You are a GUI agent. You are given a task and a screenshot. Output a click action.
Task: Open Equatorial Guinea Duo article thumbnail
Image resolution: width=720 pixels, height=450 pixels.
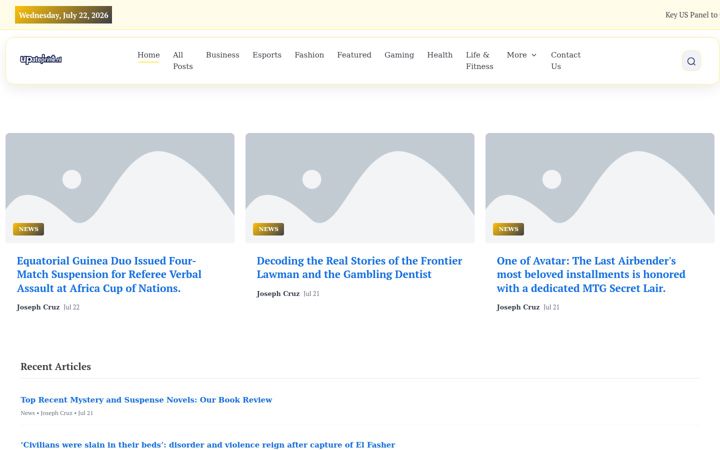point(120,188)
